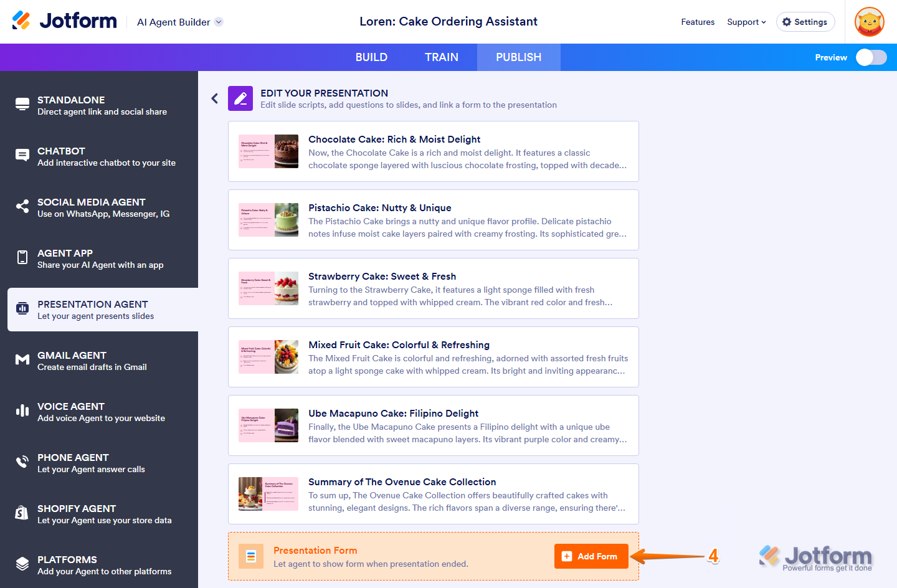The width and height of the screenshot is (897, 588).
Task: Open Platforms in the sidebar
Action: (x=103, y=565)
